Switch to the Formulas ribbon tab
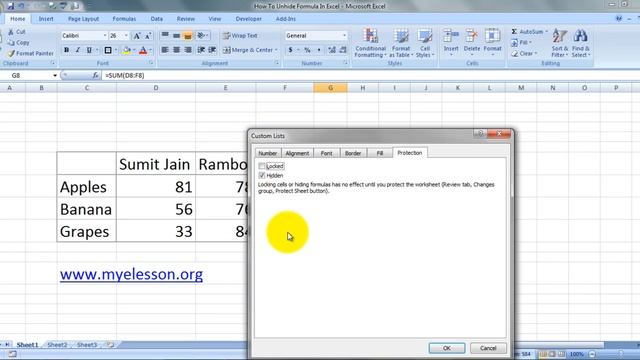The width and height of the screenshot is (640, 360). [124, 19]
